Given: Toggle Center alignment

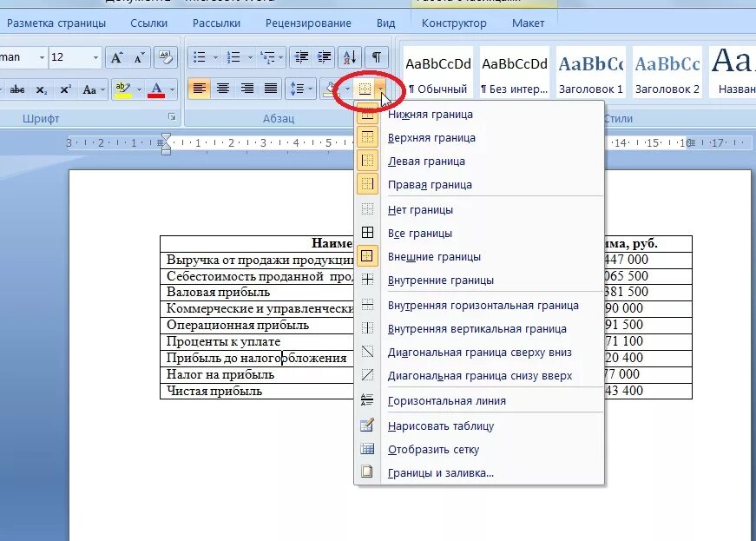Looking at the screenshot, I should [x=223, y=89].
